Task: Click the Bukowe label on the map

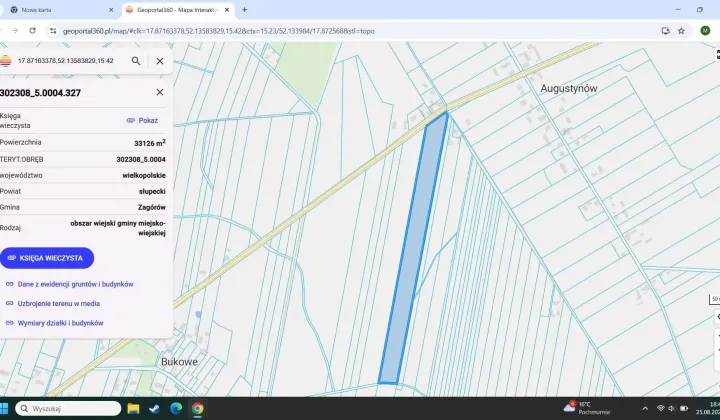Action: 179,362
